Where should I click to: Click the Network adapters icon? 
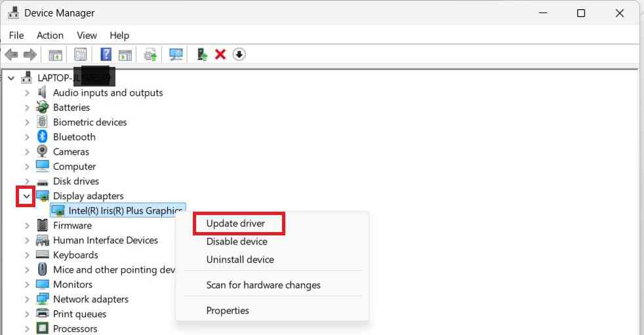point(43,299)
